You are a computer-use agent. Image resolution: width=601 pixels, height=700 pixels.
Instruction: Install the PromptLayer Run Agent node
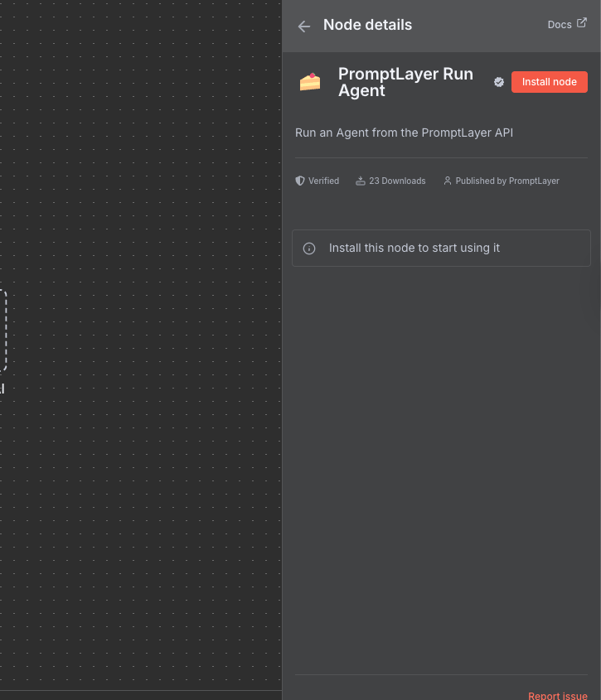click(x=549, y=82)
